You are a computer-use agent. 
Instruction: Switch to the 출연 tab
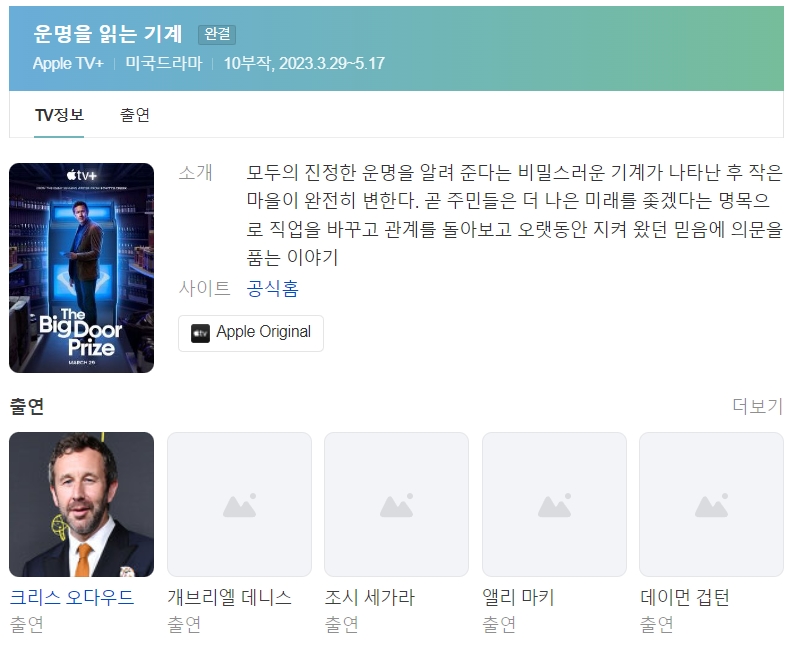(135, 115)
